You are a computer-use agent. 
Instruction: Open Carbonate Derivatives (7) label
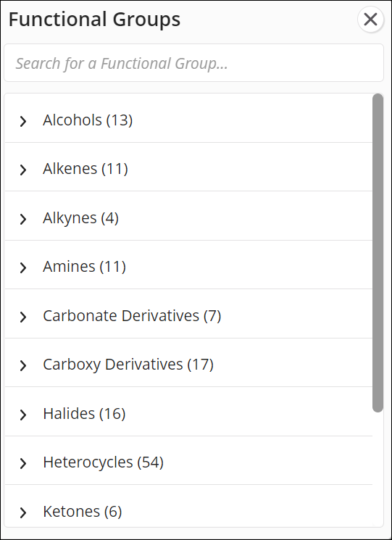132,316
